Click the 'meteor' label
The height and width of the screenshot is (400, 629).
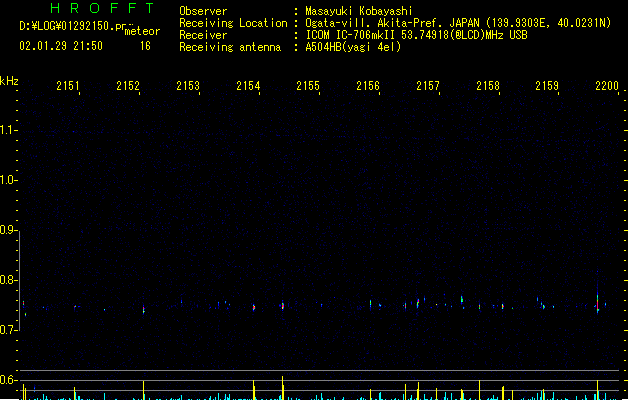pyautogui.click(x=142, y=31)
